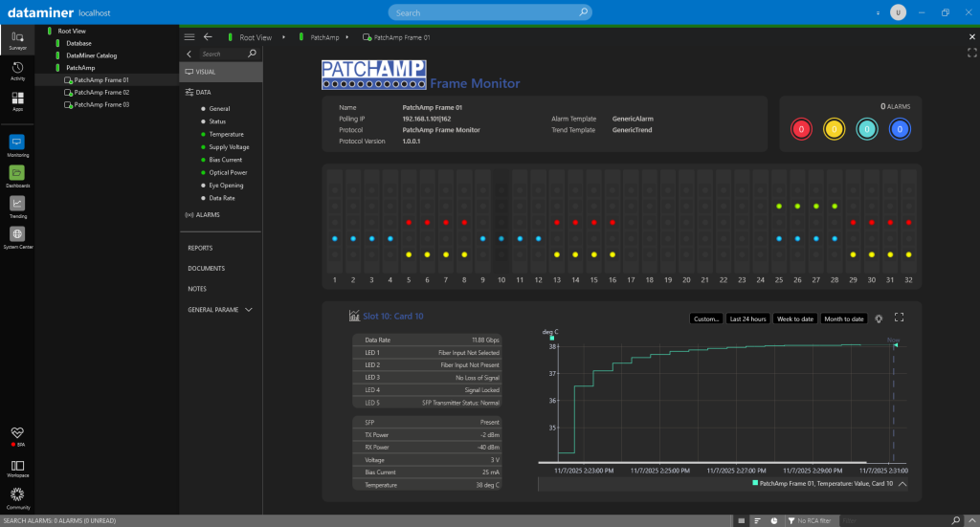The image size is (980, 527).
Task: Click the hamburger menu beside back arrow
Action: [189, 37]
